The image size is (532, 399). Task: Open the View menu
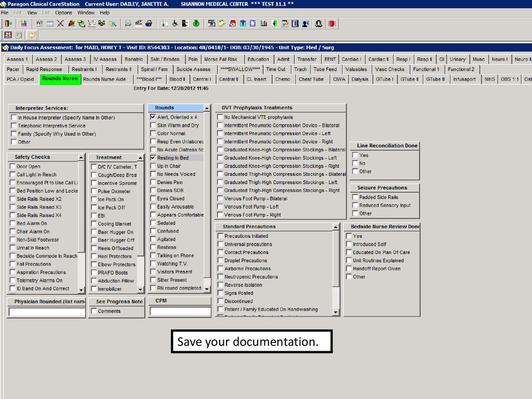pyautogui.click(x=32, y=12)
